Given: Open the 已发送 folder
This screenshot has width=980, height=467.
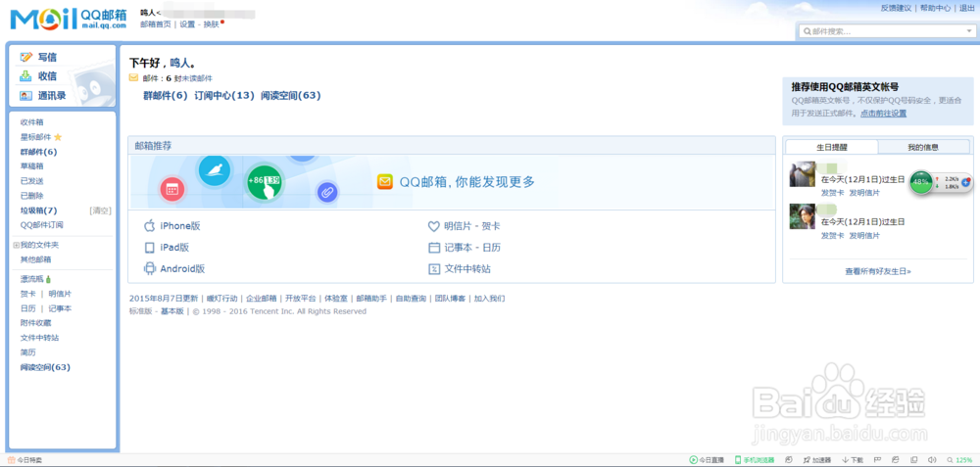Looking at the screenshot, I should [32, 181].
